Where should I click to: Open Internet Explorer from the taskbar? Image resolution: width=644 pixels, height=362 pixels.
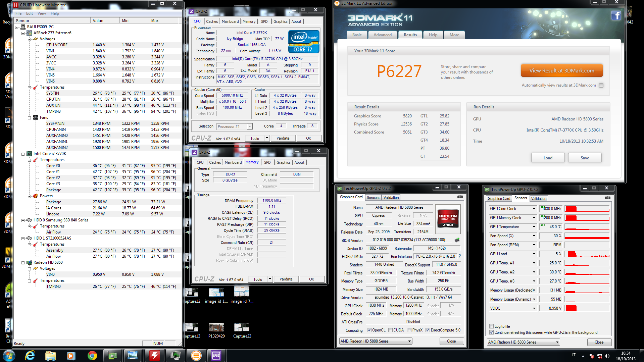click(x=30, y=356)
